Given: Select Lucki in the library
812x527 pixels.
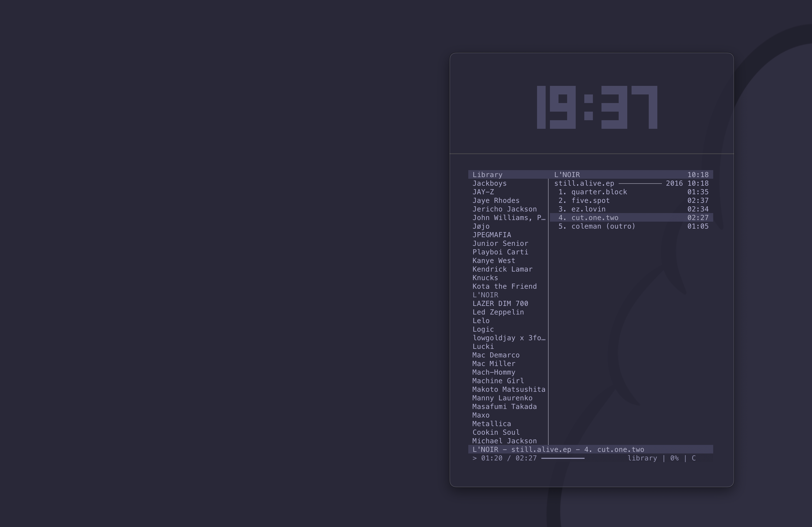Looking at the screenshot, I should coord(483,346).
